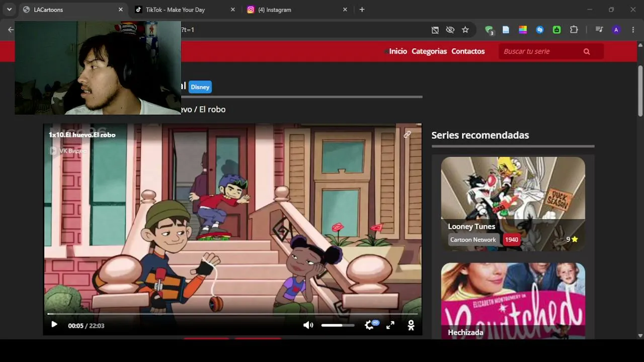This screenshot has width=644, height=362.
Task: Click the search magnifier icon
Action: click(x=587, y=51)
